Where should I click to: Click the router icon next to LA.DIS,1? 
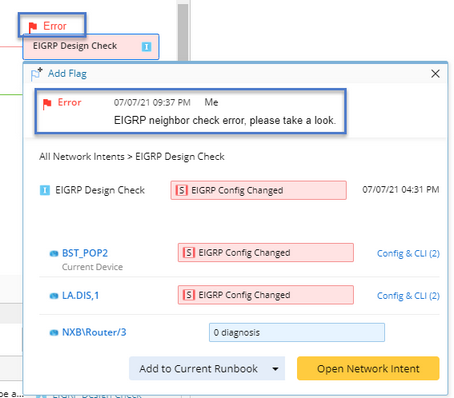point(54,296)
